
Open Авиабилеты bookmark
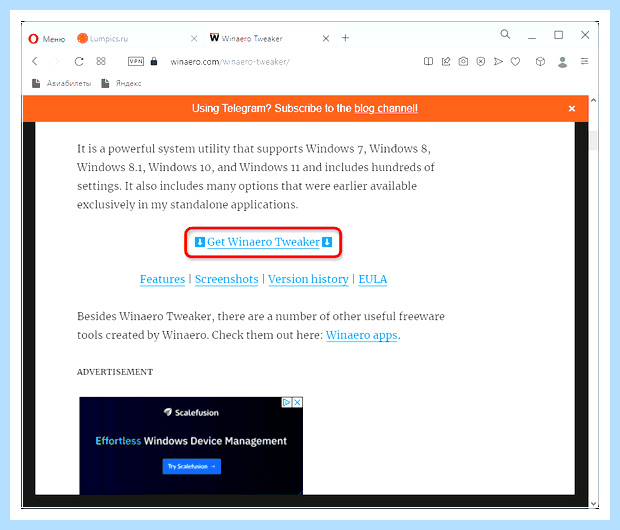[62, 83]
